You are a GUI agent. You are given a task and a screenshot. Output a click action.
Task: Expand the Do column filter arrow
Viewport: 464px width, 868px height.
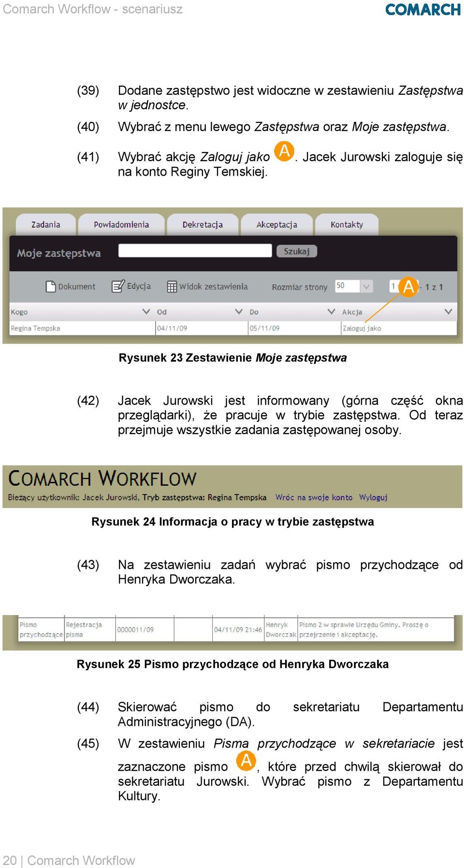[x=331, y=312]
